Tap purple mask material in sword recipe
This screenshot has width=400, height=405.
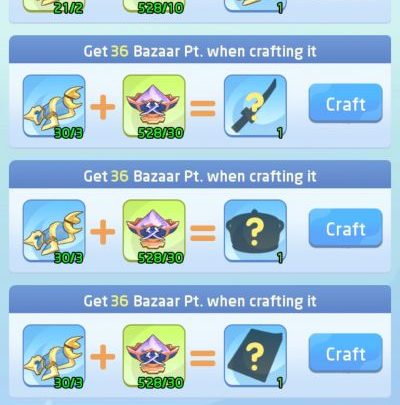154,106
